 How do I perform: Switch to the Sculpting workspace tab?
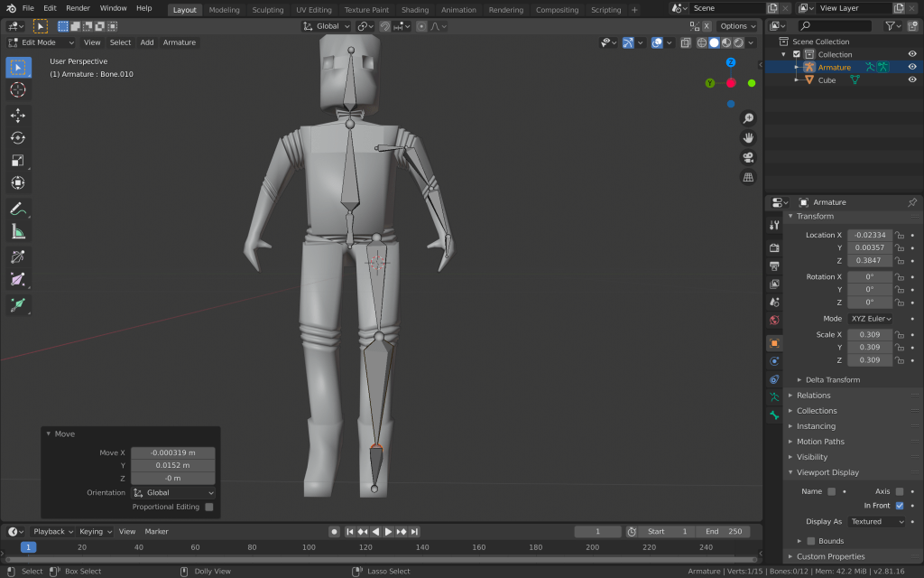pyautogui.click(x=267, y=10)
